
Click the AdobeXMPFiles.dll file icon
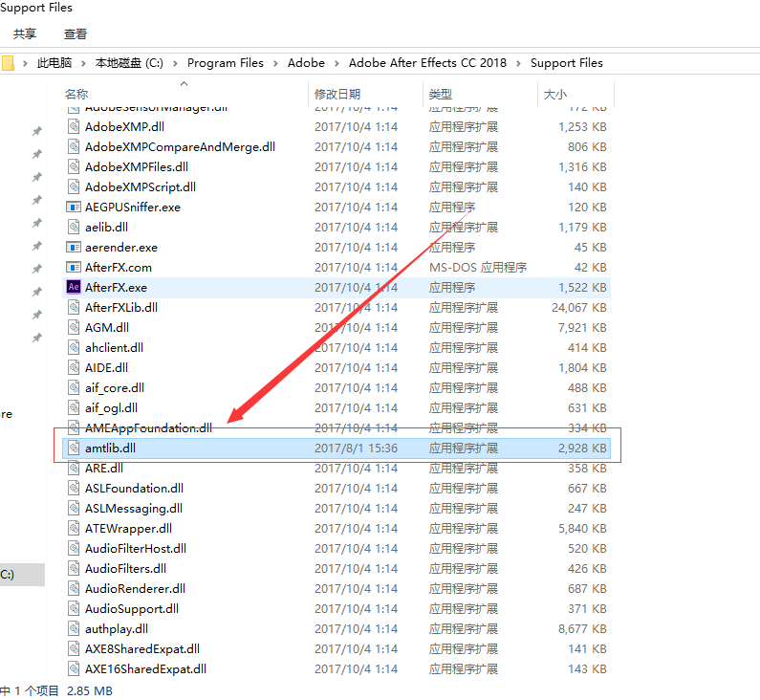[x=74, y=166]
